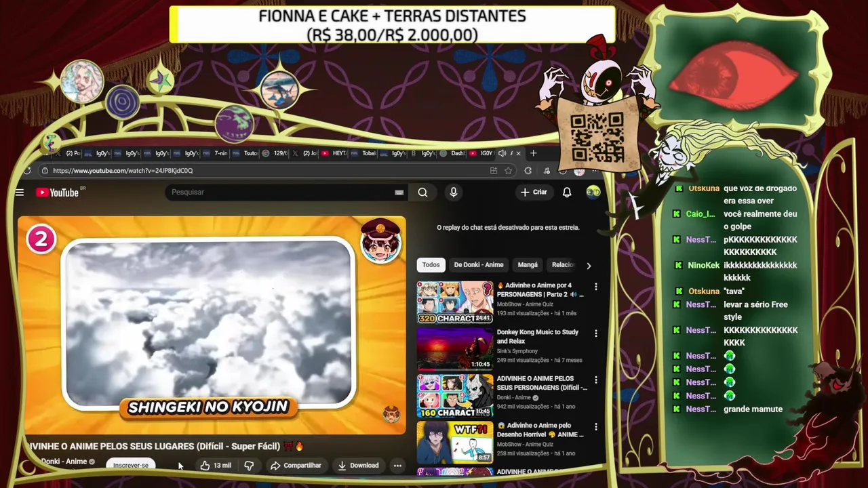Viewport: 868px width, 488px height.
Task: Open Donkey Kong Music to Study thumbnail
Action: click(455, 349)
